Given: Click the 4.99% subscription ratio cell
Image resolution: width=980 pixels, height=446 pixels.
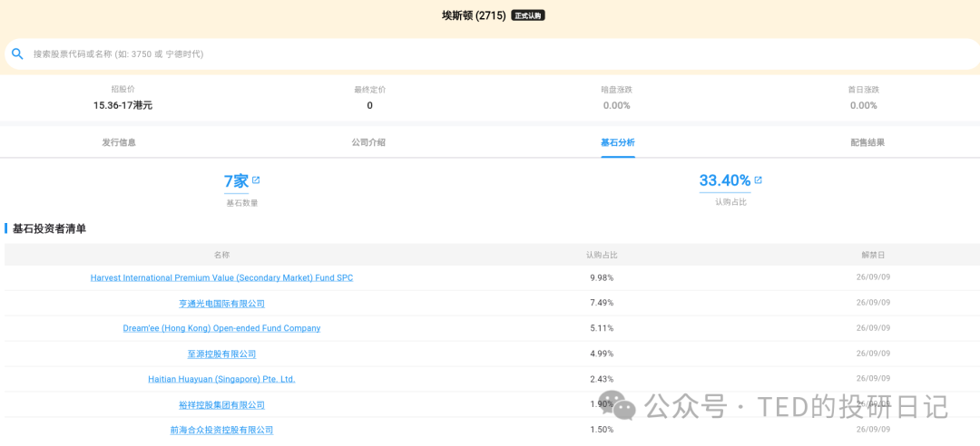Looking at the screenshot, I should pos(602,353).
